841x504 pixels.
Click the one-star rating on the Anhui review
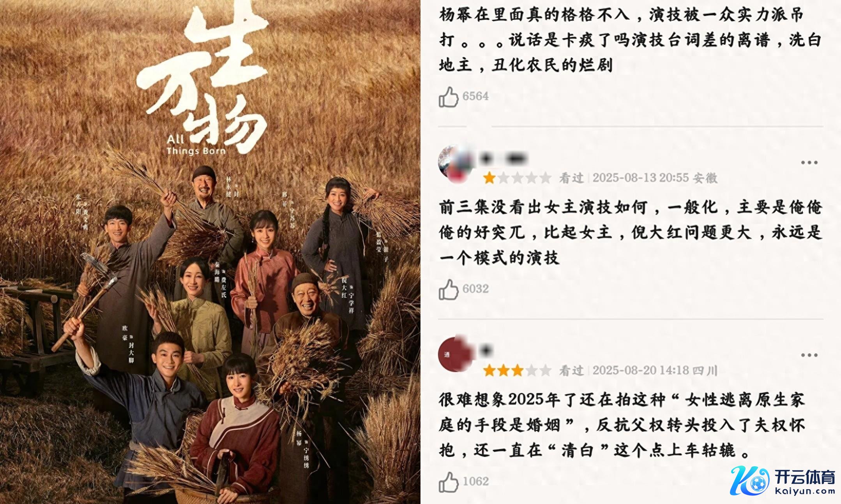click(x=517, y=178)
